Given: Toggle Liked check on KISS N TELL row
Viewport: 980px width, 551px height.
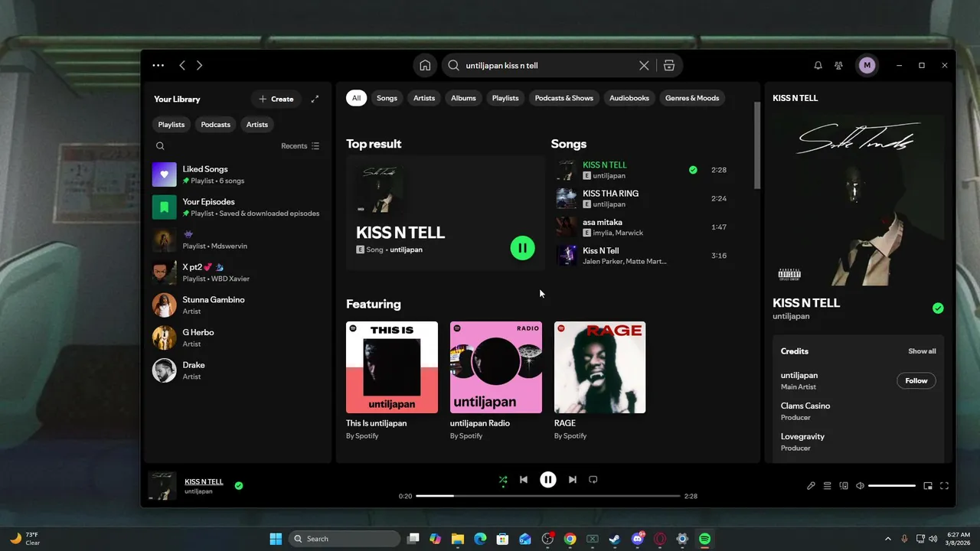Looking at the screenshot, I should coord(693,170).
